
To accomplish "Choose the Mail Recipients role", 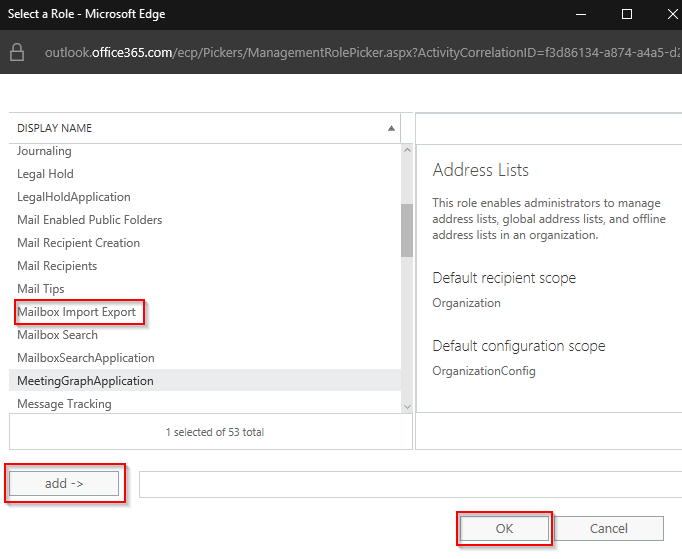I will tap(57, 266).
